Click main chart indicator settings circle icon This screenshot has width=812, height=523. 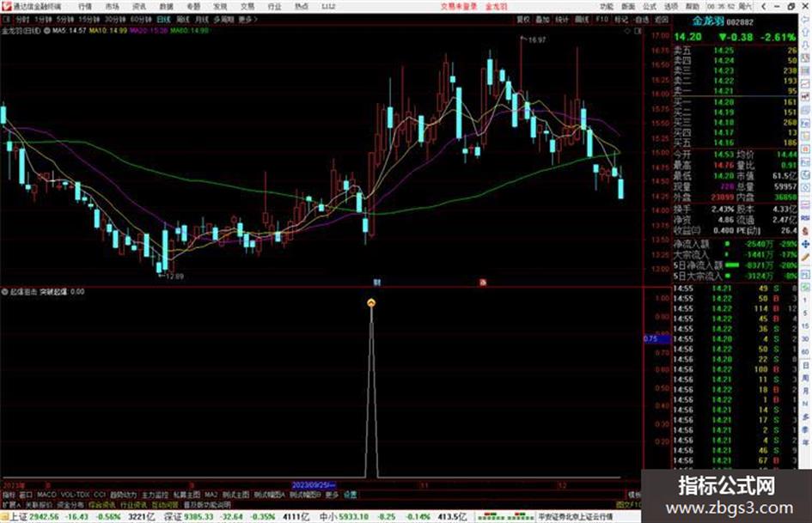coord(47,31)
